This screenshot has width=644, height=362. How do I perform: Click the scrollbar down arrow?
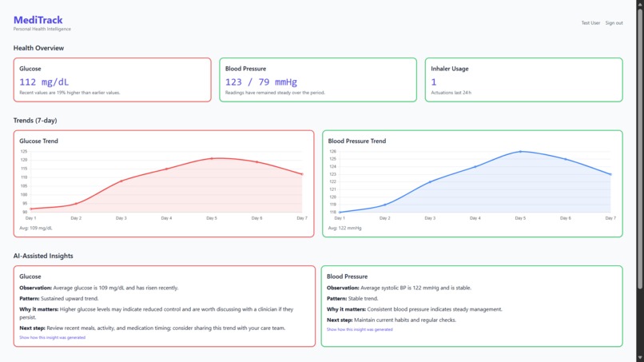(640, 358)
